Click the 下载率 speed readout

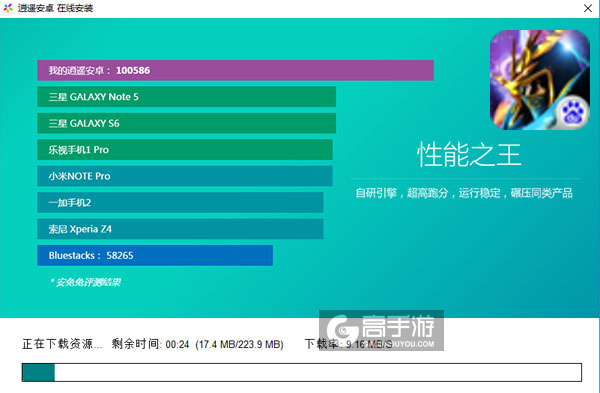[348, 344]
